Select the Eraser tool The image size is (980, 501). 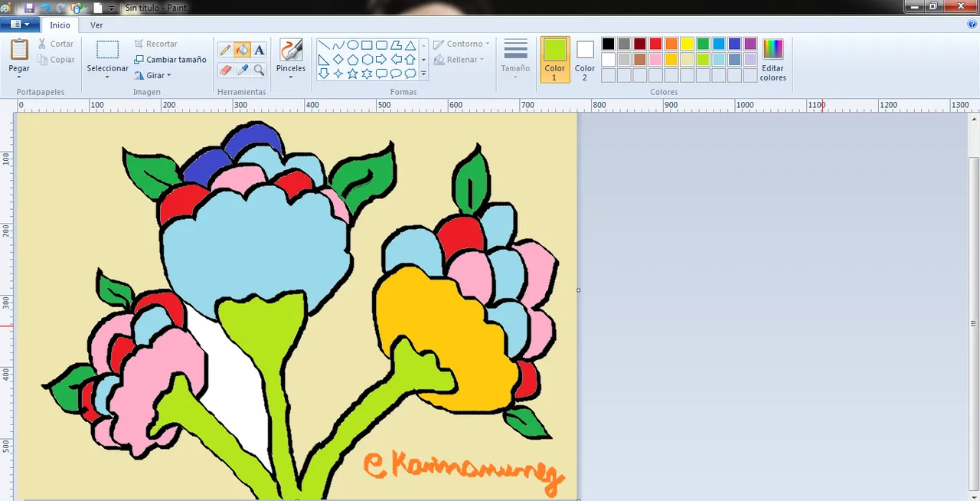coord(225,70)
